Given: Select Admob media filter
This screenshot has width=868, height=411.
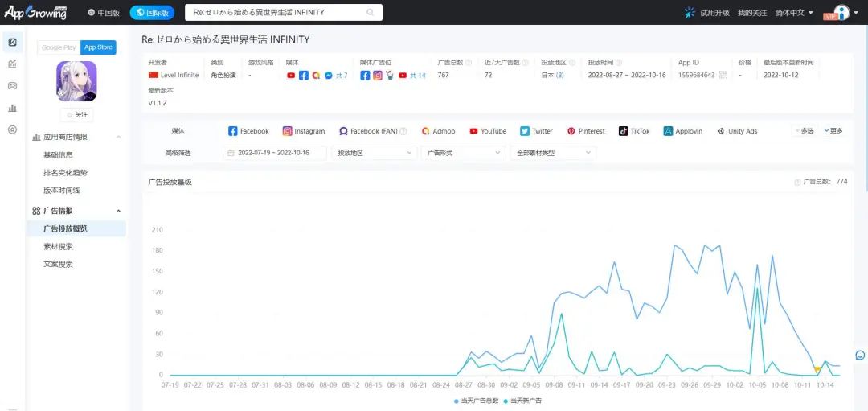Looking at the screenshot, I should pos(438,131).
